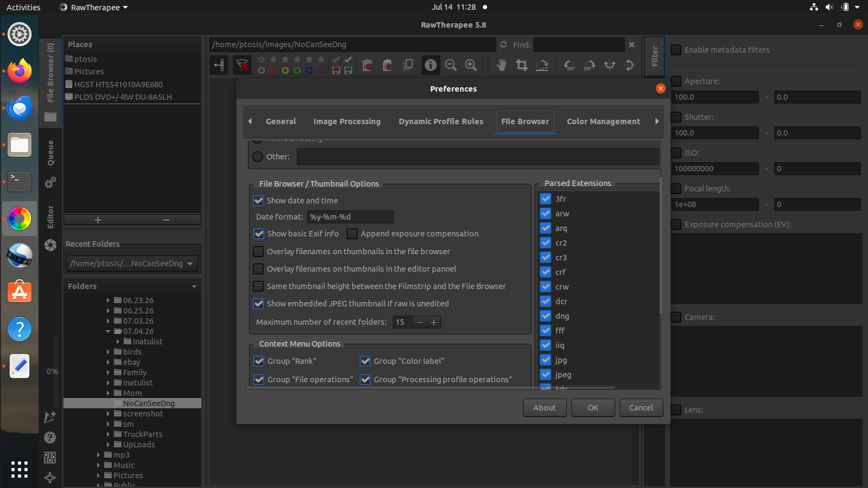Switch to the Editor vertical tab
Viewport: 868px width, 488px height.
coord(50,217)
